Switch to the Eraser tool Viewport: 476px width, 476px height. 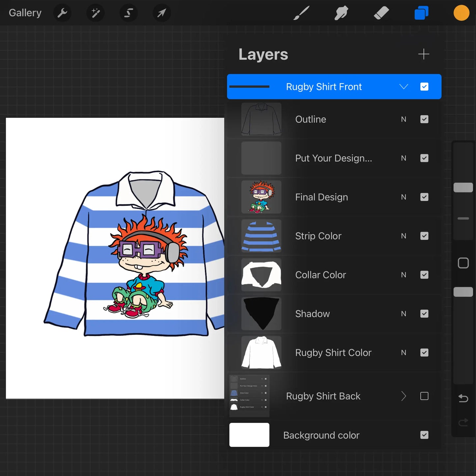point(381,13)
